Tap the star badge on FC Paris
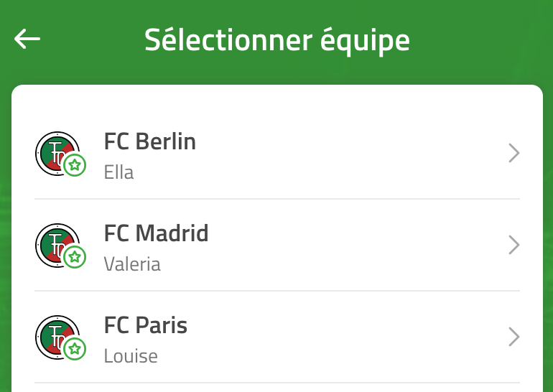 [x=75, y=349]
